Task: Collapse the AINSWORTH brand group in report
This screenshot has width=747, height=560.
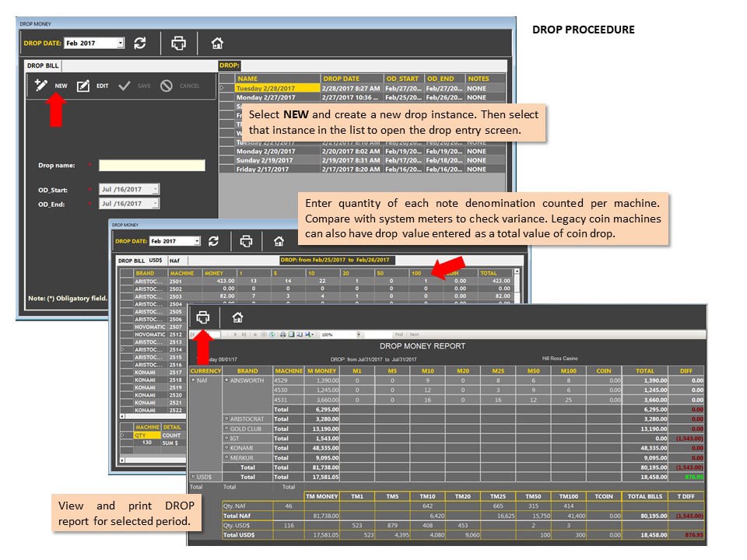Action: pyautogui.click(x=226, y=380)
